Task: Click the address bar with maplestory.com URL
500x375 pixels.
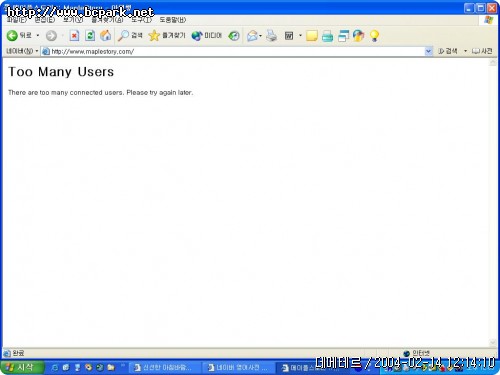Action: (233, 51)
